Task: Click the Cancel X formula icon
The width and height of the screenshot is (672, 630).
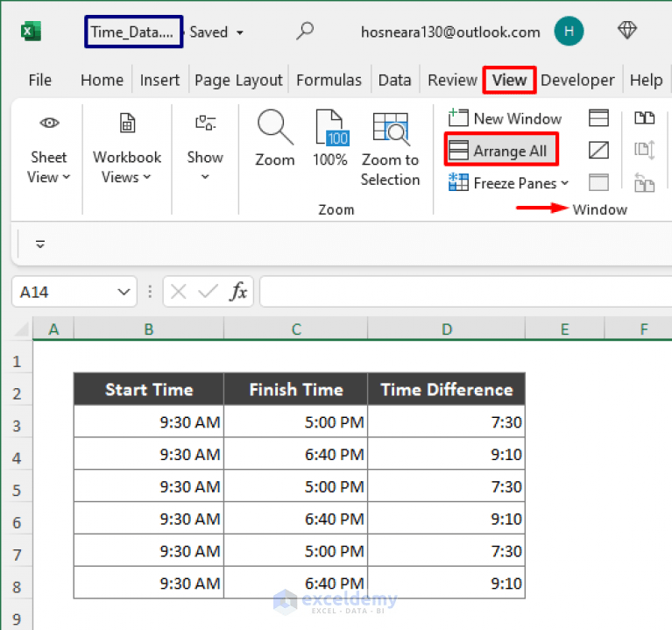Action: click(178, 293)
